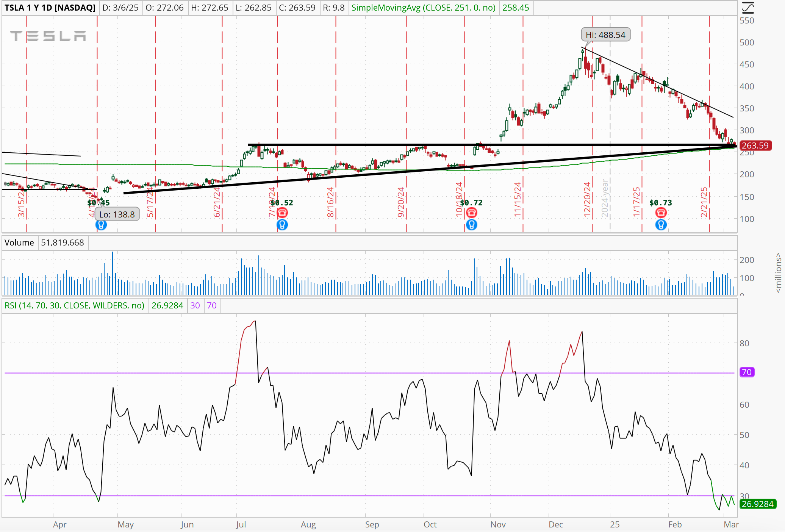
Task: Click the 12/20/24 expiration date marker
Action: click(588, 199)
